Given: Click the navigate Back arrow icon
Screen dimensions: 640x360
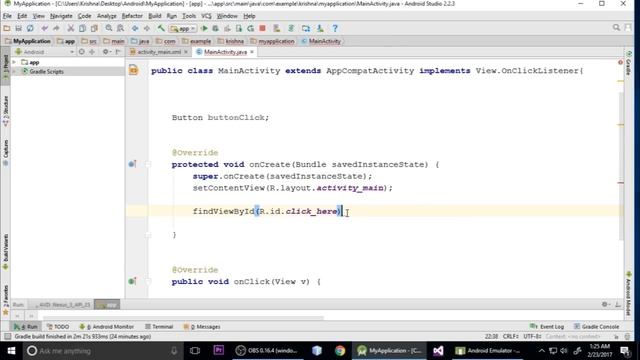Looking at the screenshot, I should [x=135, y=28].
